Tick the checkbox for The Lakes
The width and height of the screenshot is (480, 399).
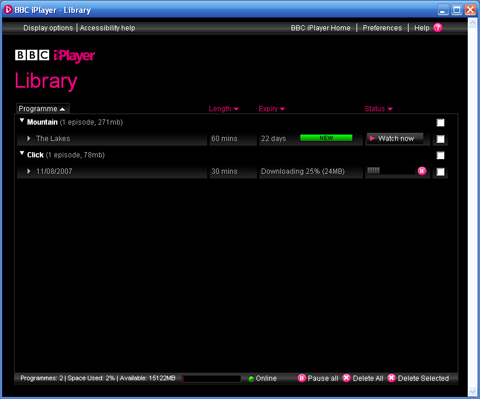click(440, 139)
